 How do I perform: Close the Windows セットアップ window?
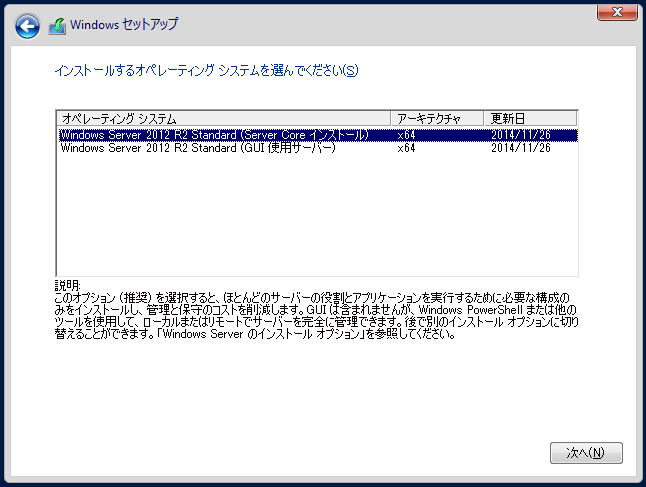coord(617,12)
